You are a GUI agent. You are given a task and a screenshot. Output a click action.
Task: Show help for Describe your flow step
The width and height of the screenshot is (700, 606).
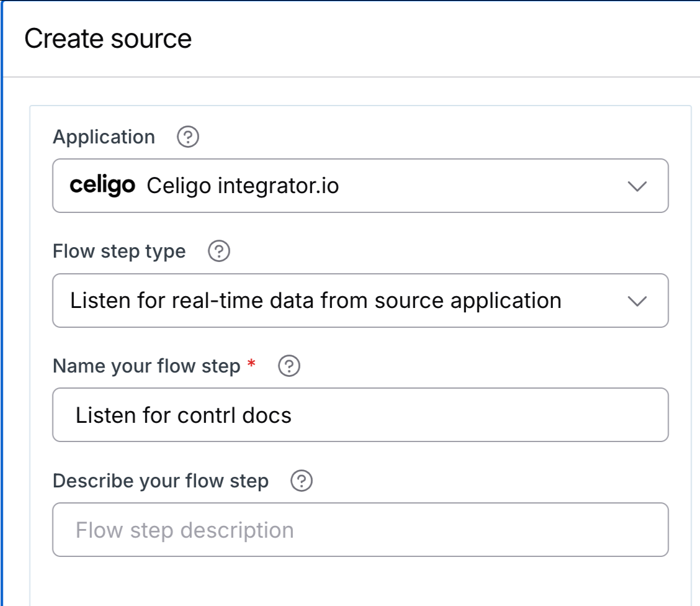point(302,481)
